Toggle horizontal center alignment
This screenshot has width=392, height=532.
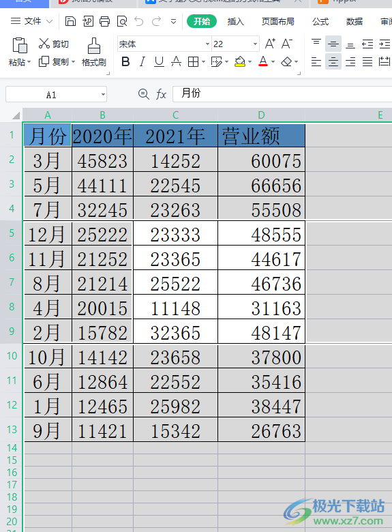[x=333, y=62]
